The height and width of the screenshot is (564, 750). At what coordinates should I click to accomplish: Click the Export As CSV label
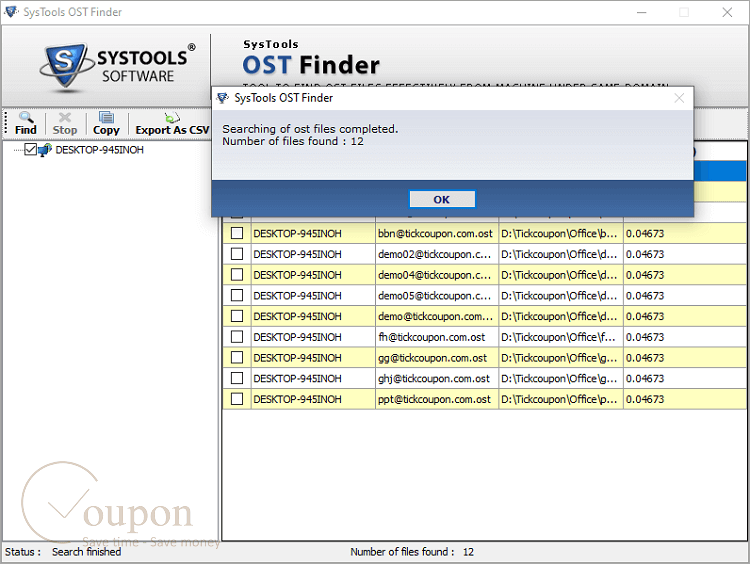(x=172, y=130)
